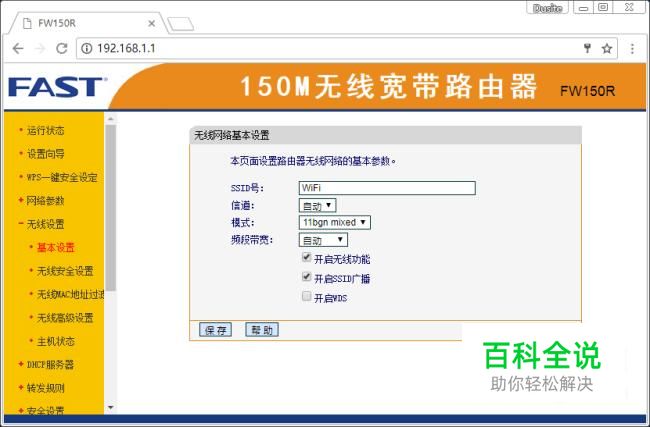Click the sidebar scrollbar down arrow
650x427 pixels.
(111, 407)
